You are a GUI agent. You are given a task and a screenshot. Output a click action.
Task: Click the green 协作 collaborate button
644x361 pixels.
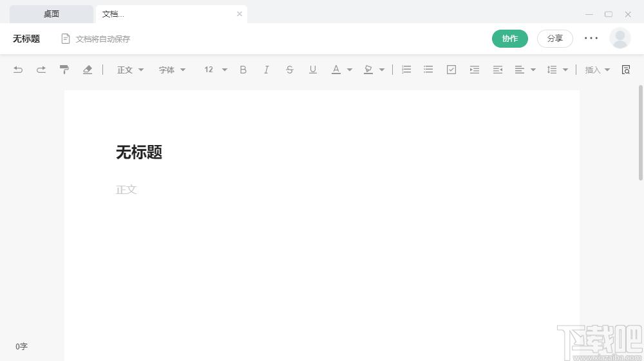[509, 39]
